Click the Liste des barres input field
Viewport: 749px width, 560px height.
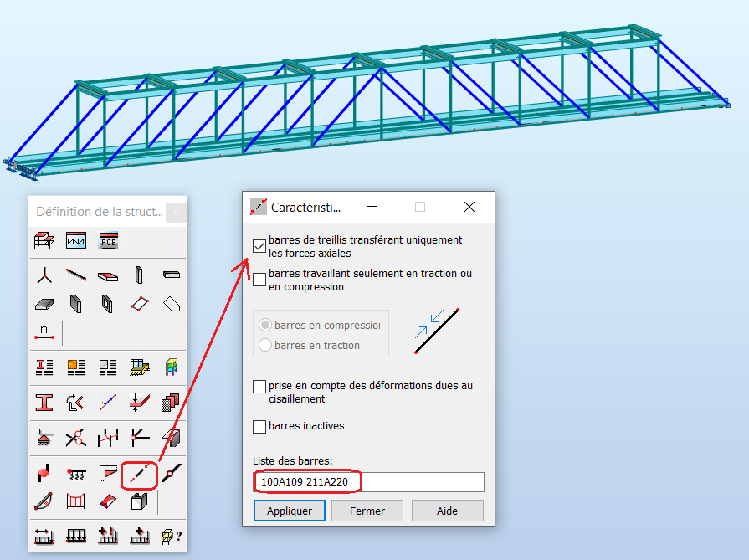tap(368, 481)
